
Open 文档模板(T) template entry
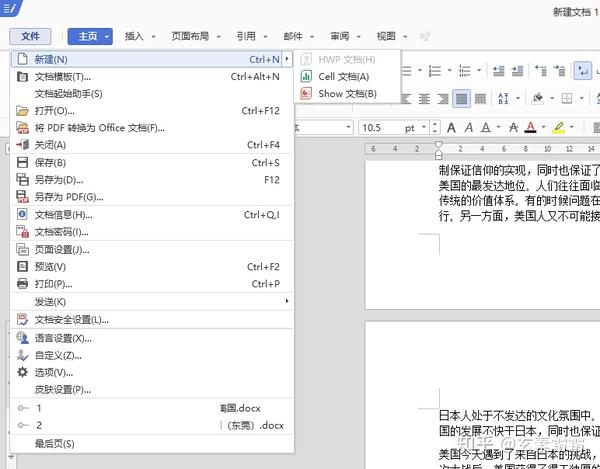pos(152,77)
